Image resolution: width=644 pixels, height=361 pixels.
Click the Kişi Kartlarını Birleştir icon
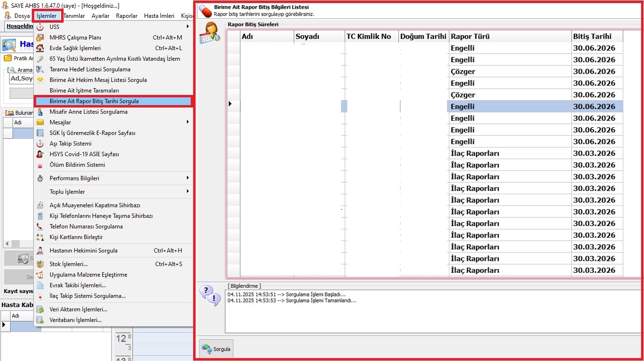coord(40,237)
